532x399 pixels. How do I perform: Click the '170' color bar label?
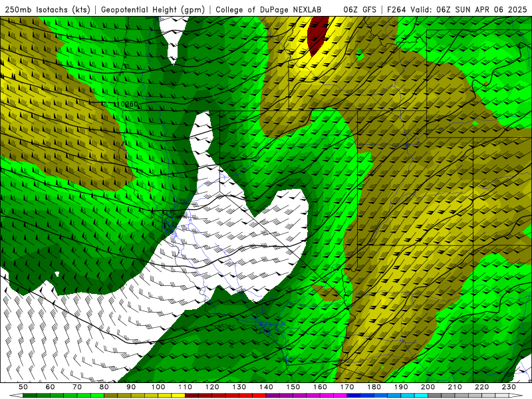(x=347, y=387)
